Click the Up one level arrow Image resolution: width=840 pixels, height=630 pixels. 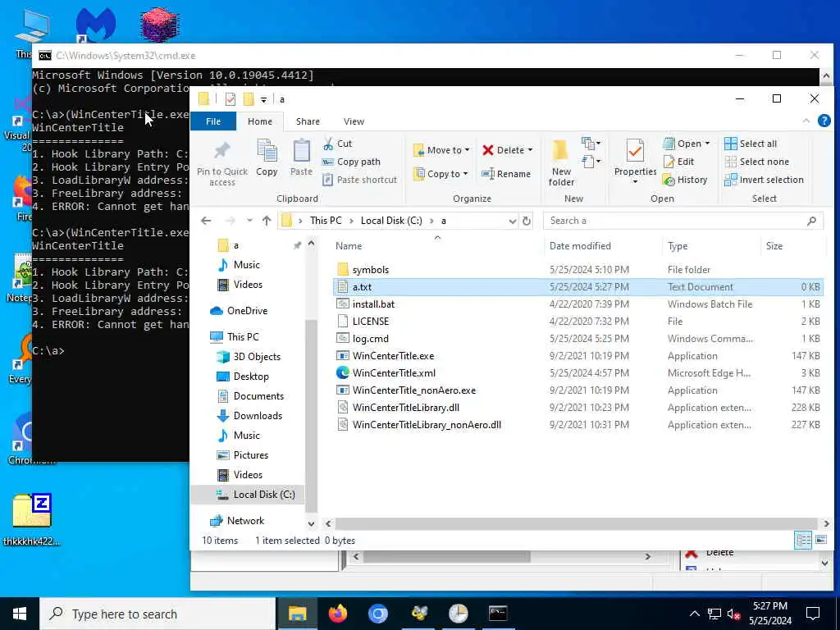tap(267, 221)
